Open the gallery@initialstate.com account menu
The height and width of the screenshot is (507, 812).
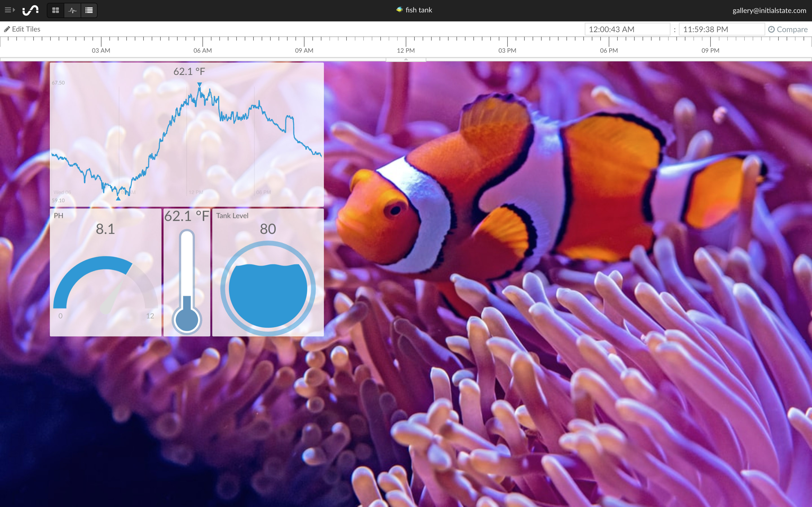coord(769,10)
